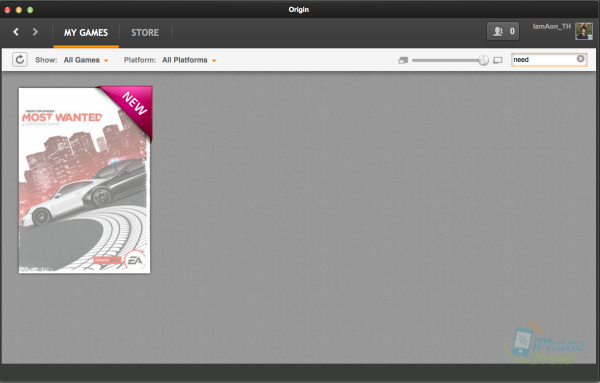600x383 pixels.
Task: Expand the All Platforms dropdown
Action: (x=189, y=60)
